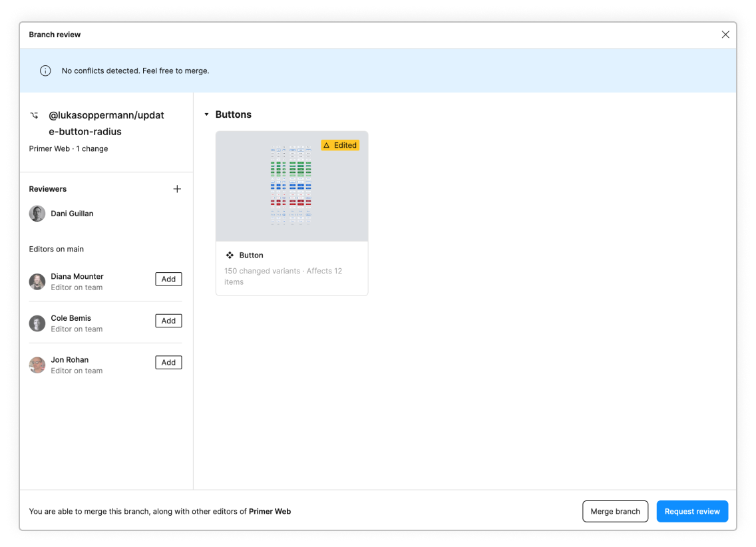Select Cole Bemis' avatar

pos(37,323)
